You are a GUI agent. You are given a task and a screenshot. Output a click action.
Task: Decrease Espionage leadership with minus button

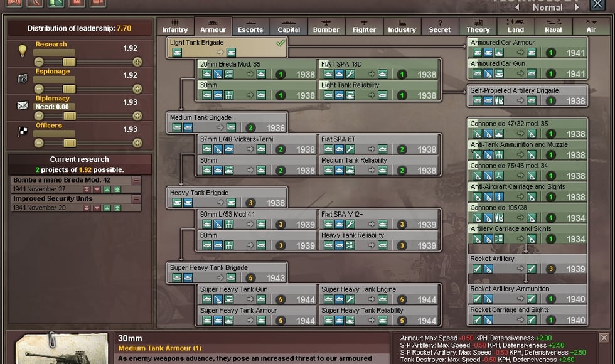[x=38, y=88]
